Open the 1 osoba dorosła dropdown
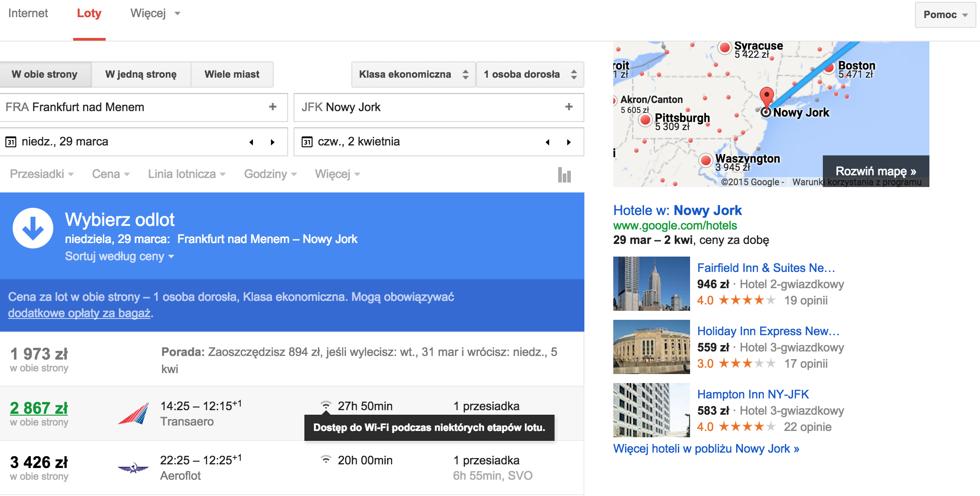980x496 pixels. pyautogui.click(x=530, y=75)
